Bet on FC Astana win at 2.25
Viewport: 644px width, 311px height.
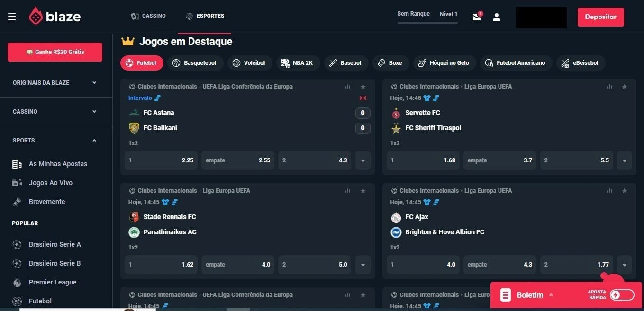(x=161, y=160)
